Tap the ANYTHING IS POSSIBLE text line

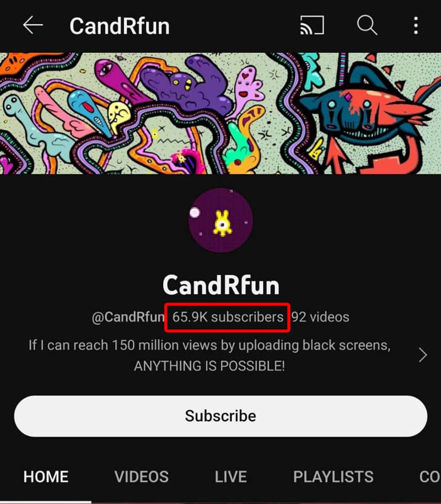(209, 366)
